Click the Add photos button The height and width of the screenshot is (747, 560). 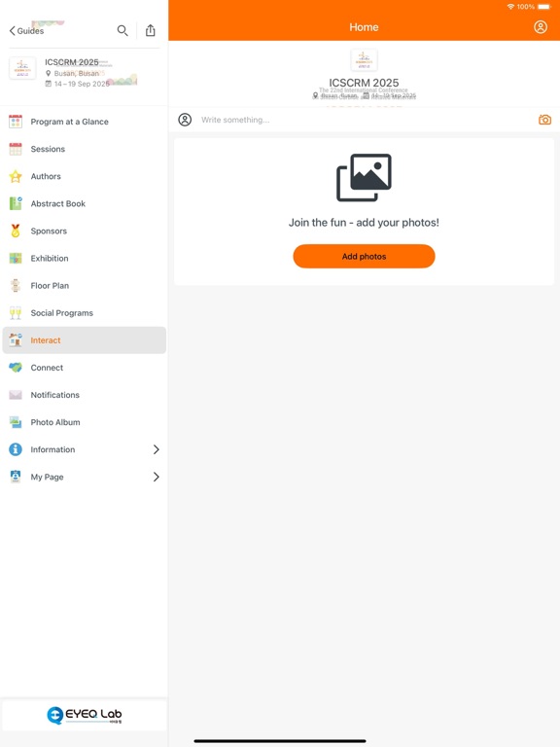click(364, 257)
